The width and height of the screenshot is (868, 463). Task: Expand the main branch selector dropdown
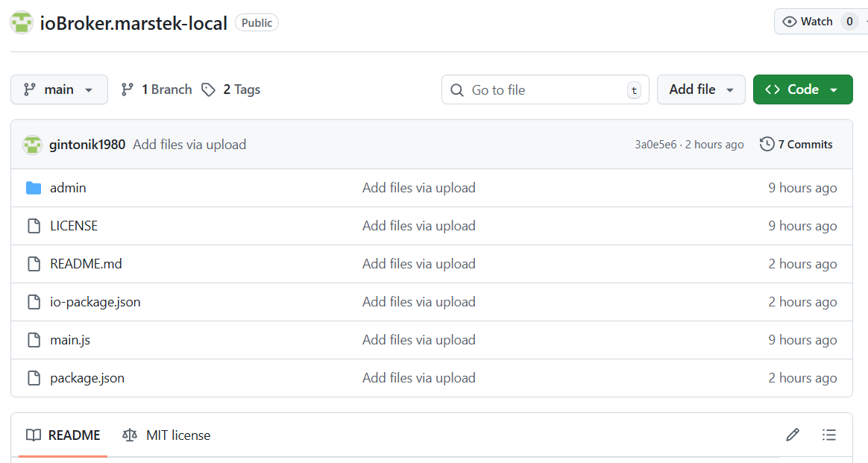click(x=59, y=89)
